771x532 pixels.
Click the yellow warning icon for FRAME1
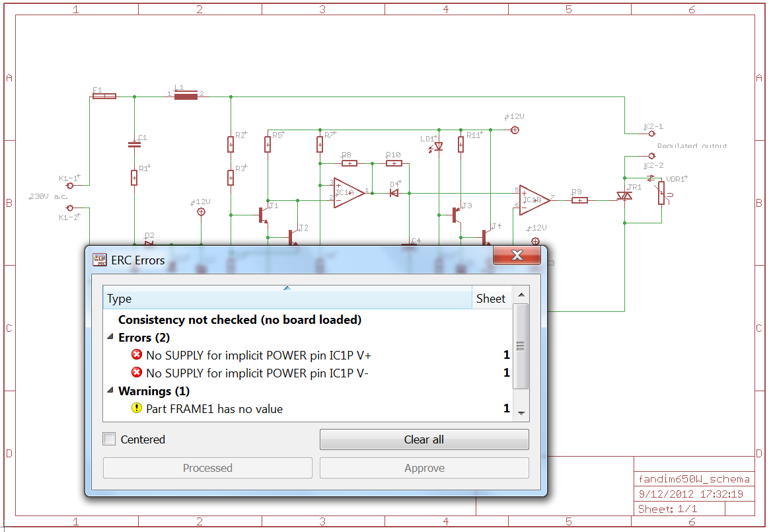(137, 408)
